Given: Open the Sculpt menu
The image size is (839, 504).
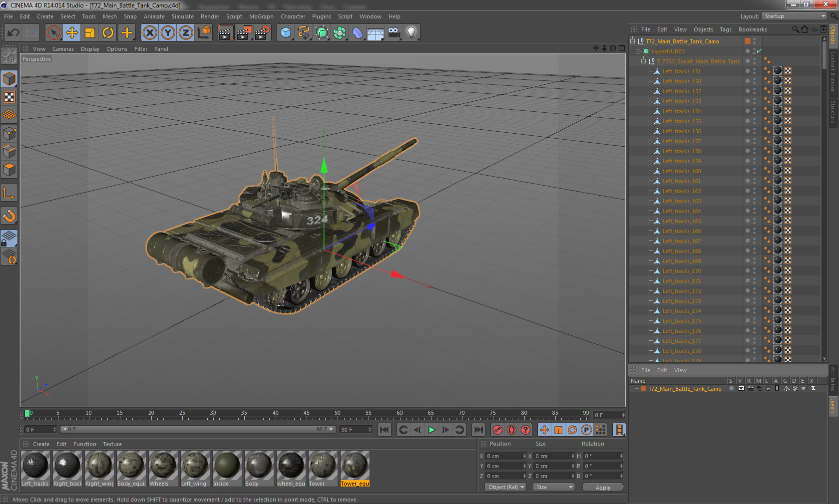Looking at the screenshot, I should (234, 16).
